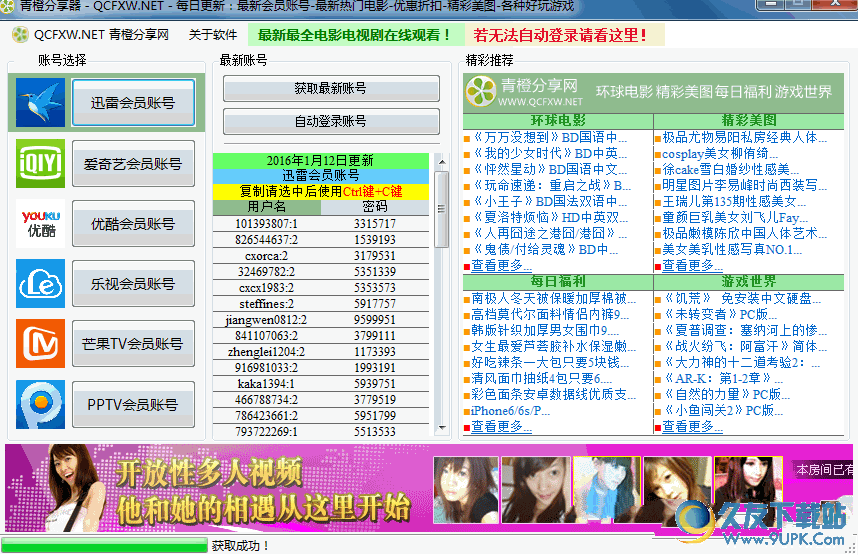
Task: Click password cell 5513533
Action: [x=375, y=431]
